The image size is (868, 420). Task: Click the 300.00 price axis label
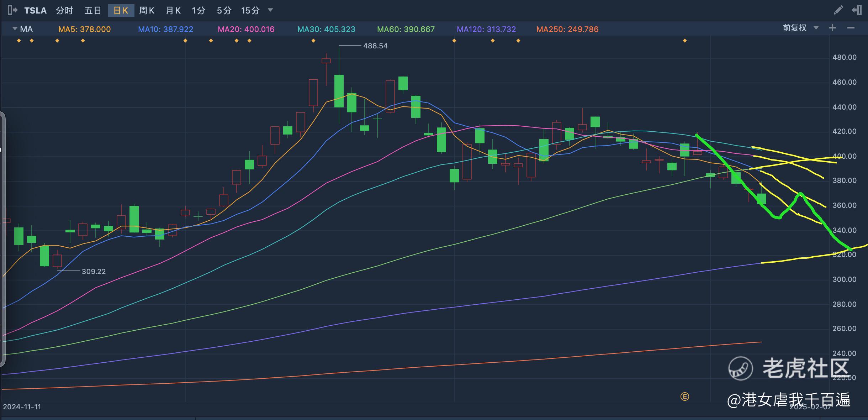(845, 279)
